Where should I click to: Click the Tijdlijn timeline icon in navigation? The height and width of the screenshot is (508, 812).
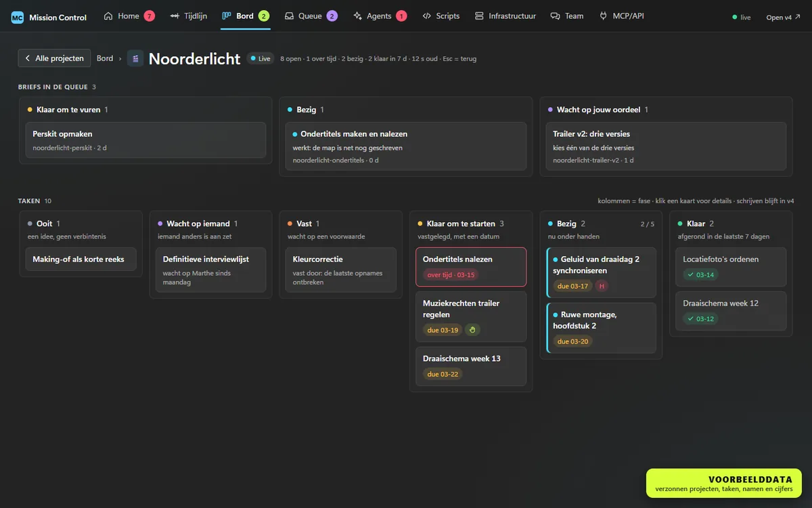[x=175, y=16]
